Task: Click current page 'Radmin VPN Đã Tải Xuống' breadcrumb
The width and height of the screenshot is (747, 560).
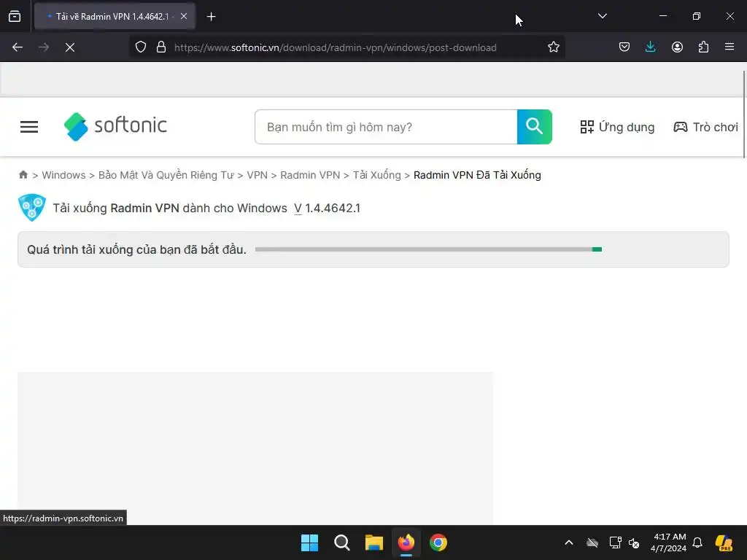Action: coord(477,175)
